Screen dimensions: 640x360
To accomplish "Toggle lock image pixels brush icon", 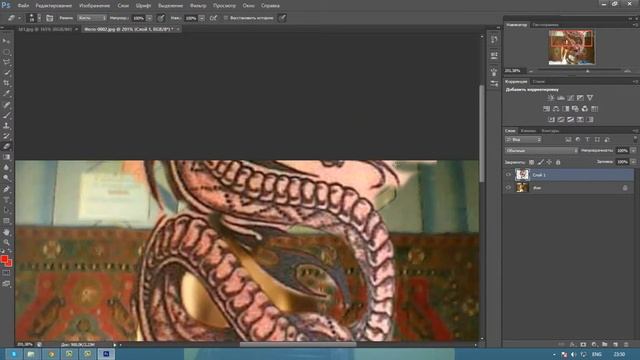I will 540,162.
